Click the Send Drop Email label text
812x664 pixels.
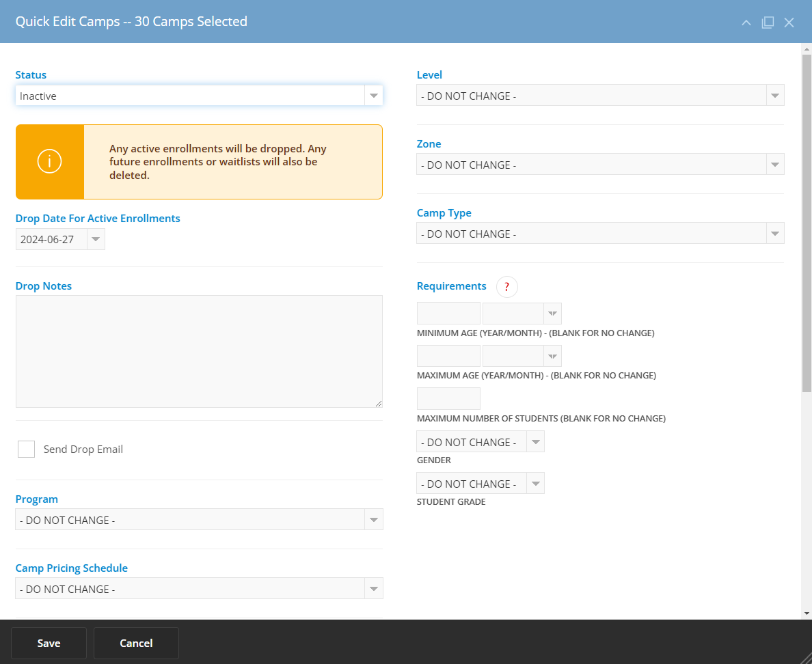(x=83, y=449)
